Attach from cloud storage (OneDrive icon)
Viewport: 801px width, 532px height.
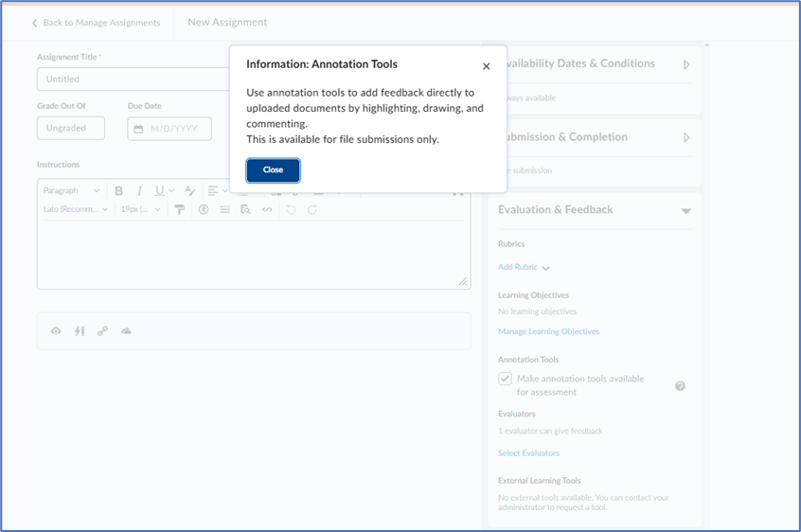point(126,331)
